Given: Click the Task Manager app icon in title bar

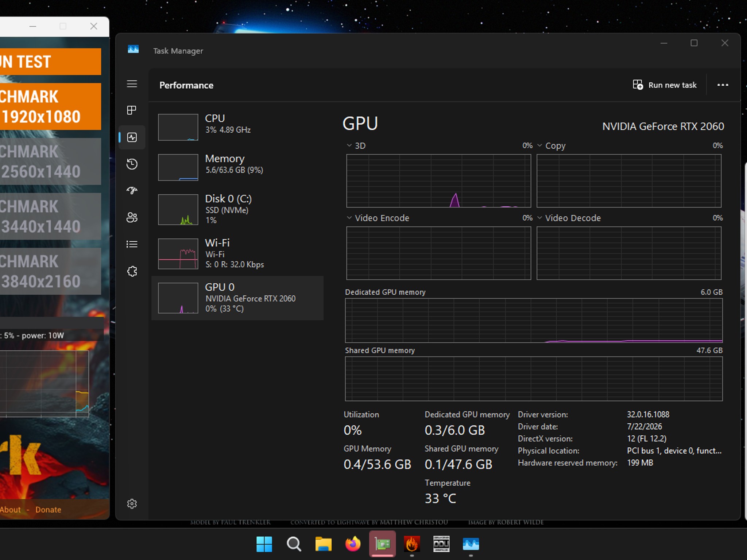Looking at the screenshot, I should [133, 49].
